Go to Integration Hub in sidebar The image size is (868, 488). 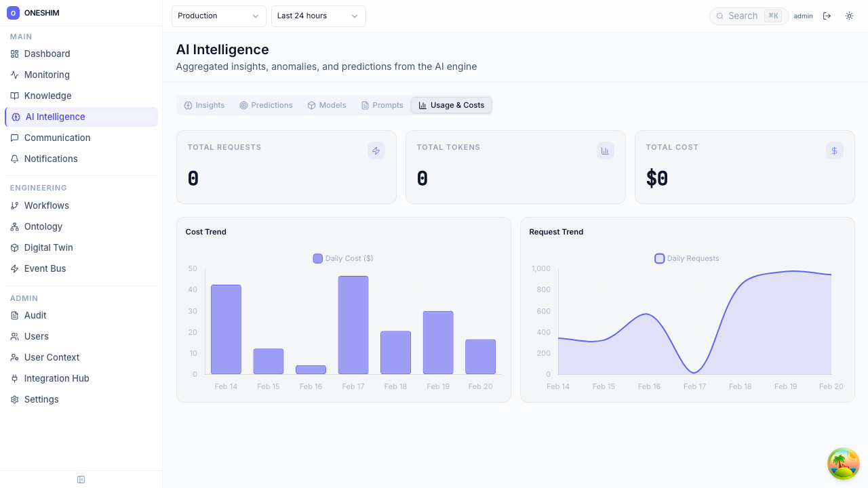click(56, 378)
